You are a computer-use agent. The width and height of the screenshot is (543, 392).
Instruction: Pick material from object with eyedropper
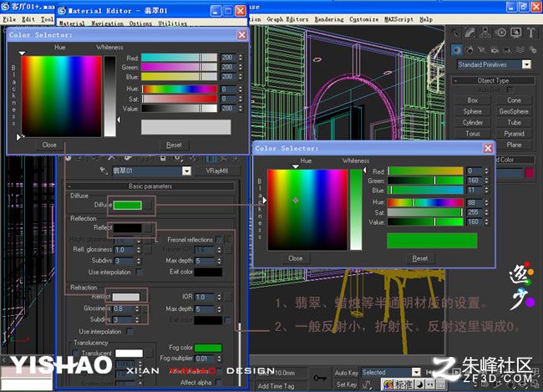[104, 171]
